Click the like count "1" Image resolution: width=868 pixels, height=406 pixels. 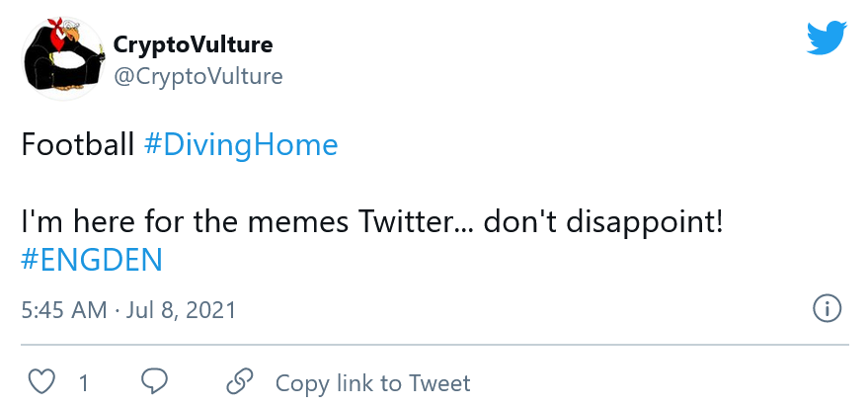[84, 383]
